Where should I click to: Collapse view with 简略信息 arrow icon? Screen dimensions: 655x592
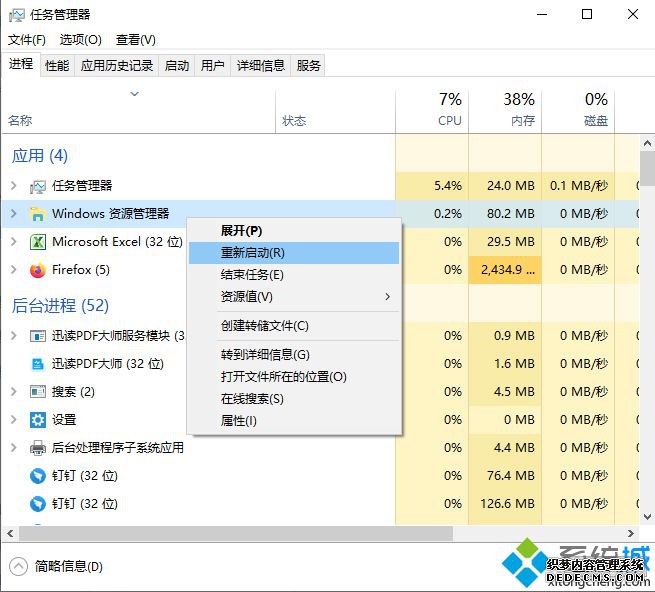(x=18, y=567)
